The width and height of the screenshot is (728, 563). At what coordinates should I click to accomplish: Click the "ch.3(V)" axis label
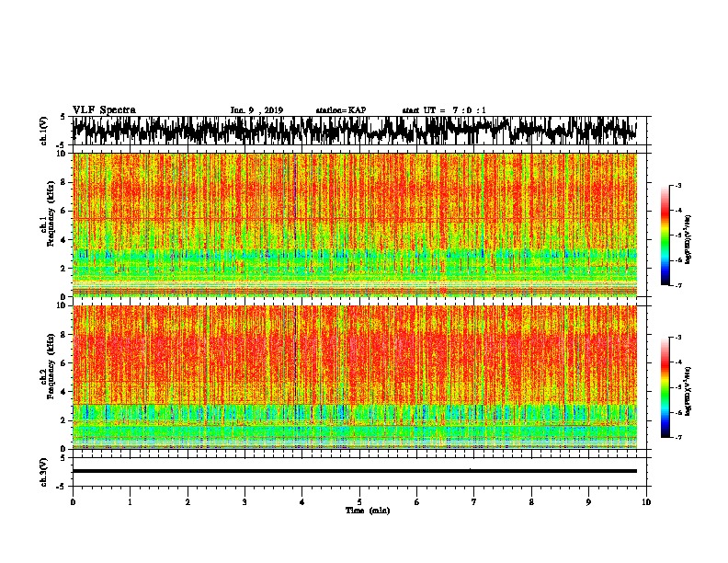coord(43,472)
